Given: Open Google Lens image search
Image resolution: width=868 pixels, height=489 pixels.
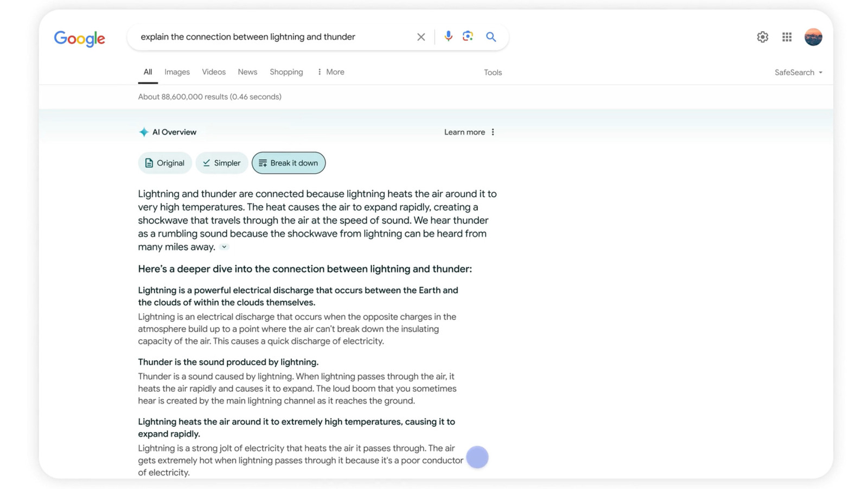Looking at the screenshot, I should [x=468, y=36].
